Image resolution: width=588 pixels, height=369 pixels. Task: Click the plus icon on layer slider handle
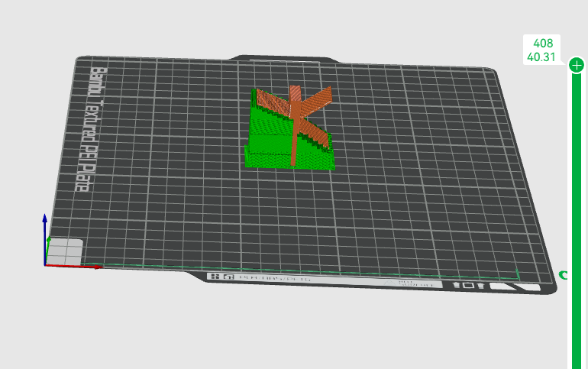pos(577,66)
